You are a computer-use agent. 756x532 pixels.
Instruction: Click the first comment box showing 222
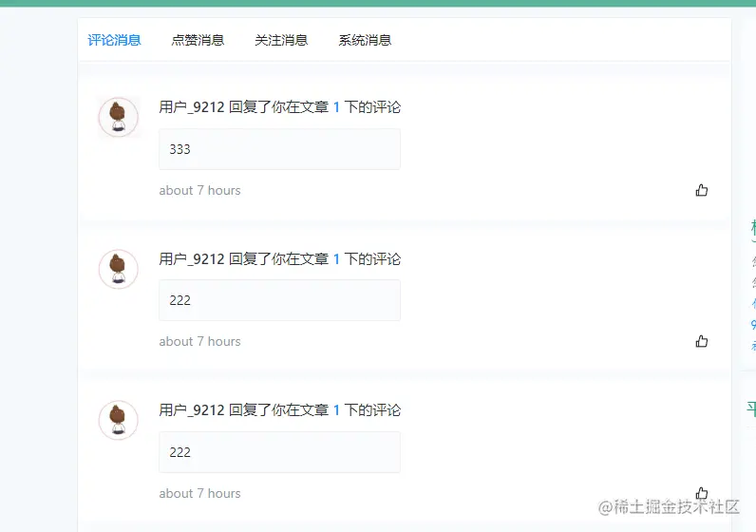pos(279,300)
